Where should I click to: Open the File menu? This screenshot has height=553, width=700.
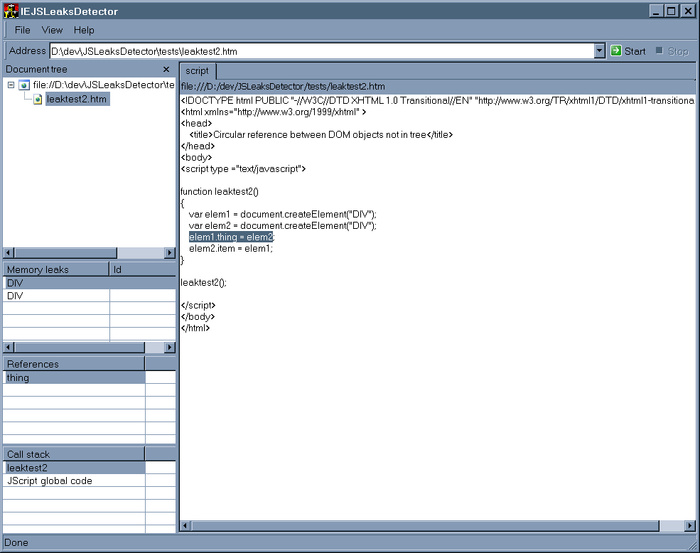(x=22, y=30)
